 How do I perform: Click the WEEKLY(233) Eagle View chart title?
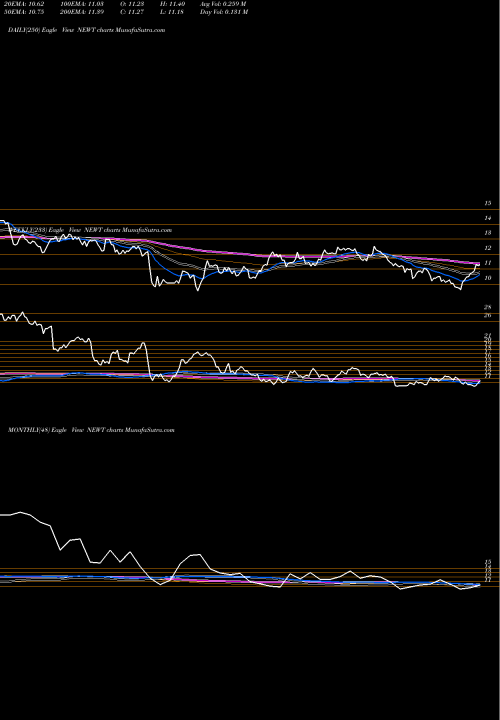tap(90, 230)
